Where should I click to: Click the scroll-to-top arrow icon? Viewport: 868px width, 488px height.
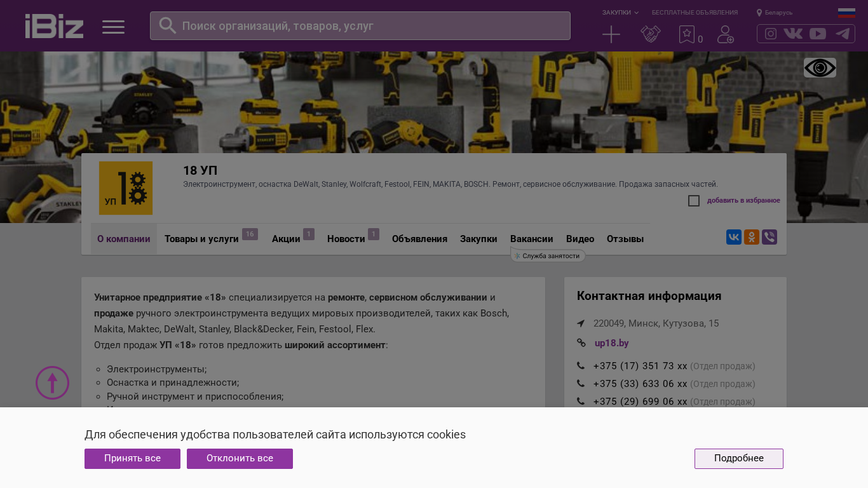coord(52,383)
